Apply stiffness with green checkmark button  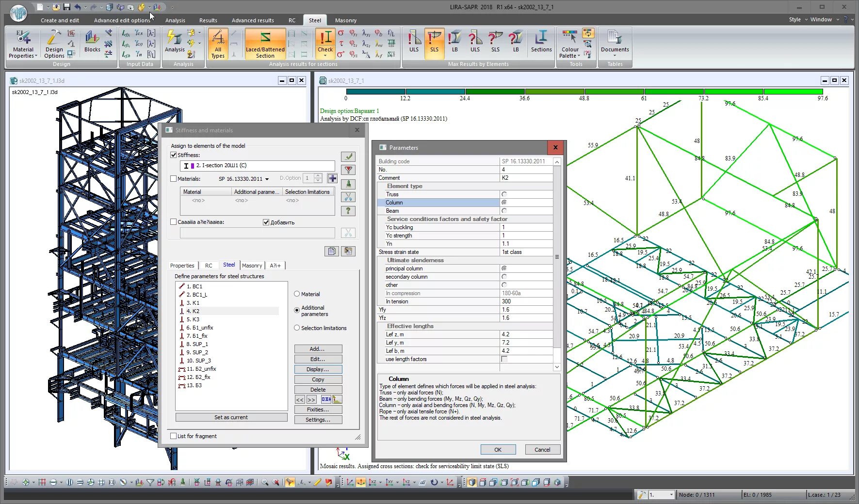(348, 157)
